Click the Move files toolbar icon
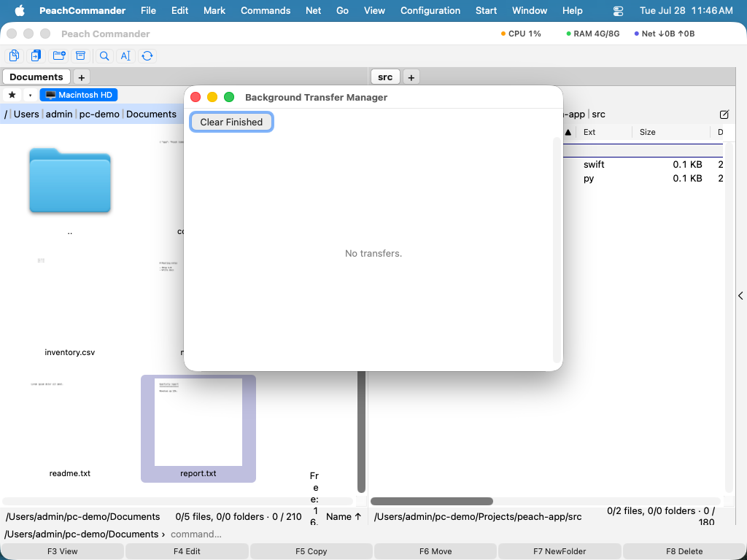The width and height of the screenshot is (747, 560). coord(36,55)
